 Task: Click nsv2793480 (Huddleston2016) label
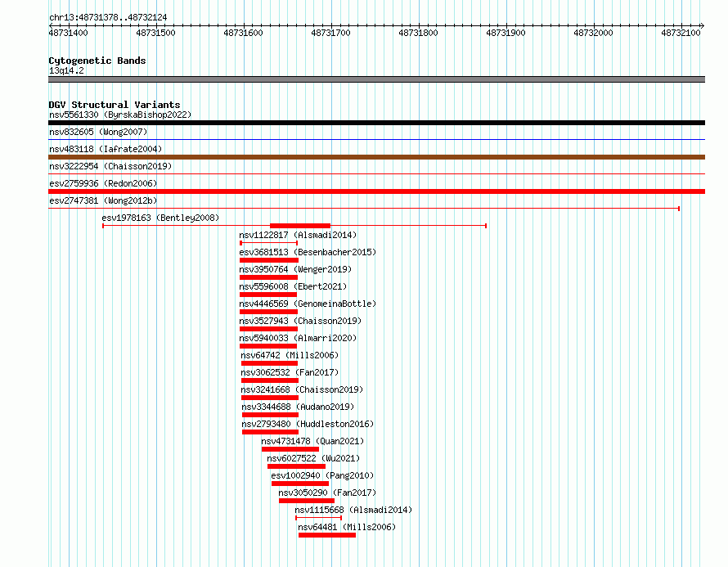(x=308, y=424)
